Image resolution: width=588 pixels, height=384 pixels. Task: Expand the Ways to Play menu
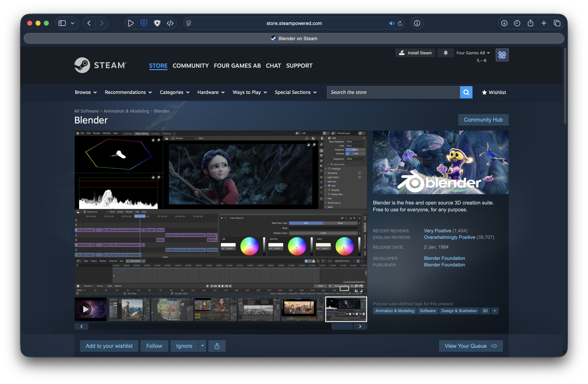coord(250,92)
